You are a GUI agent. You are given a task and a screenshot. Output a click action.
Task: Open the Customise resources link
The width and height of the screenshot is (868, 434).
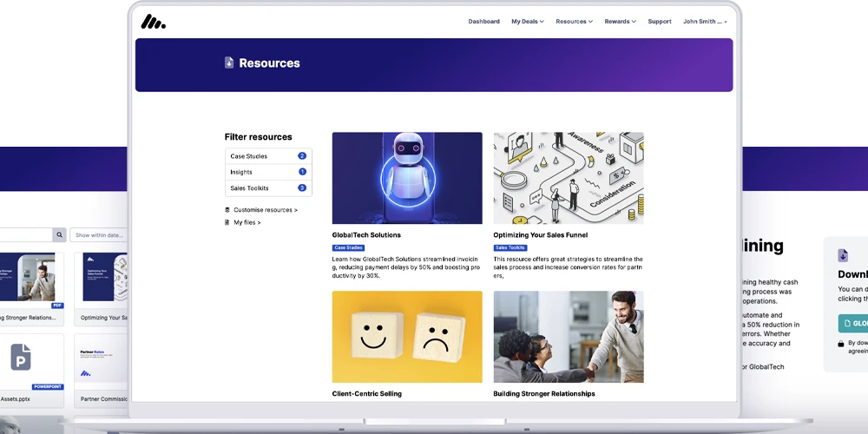[265, 210]
